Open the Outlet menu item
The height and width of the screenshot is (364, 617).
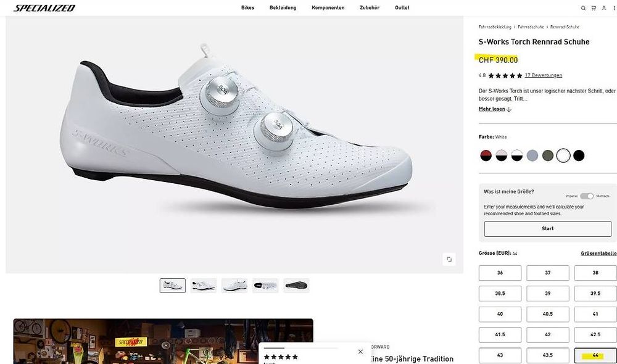402,8
